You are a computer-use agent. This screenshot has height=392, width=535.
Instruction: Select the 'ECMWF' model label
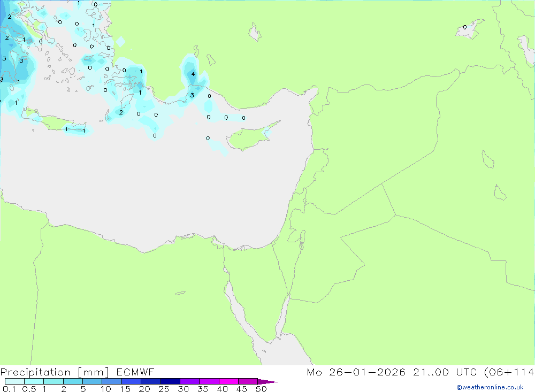[x=135, y=372]
